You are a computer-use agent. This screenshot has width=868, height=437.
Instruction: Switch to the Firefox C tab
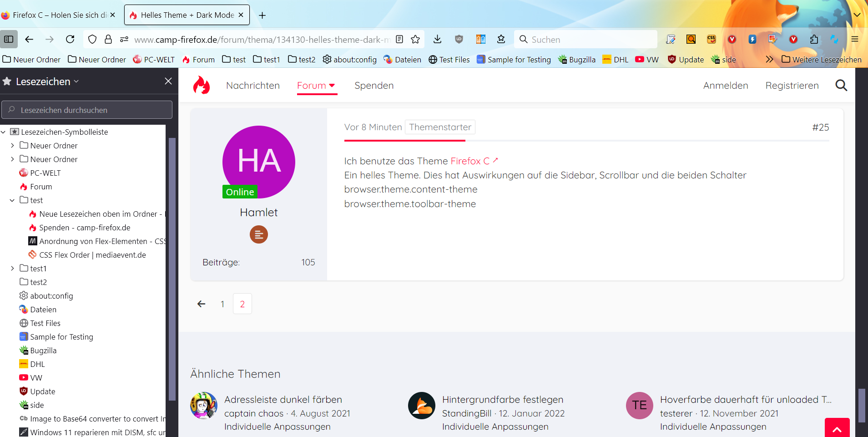tap(59, 15)
